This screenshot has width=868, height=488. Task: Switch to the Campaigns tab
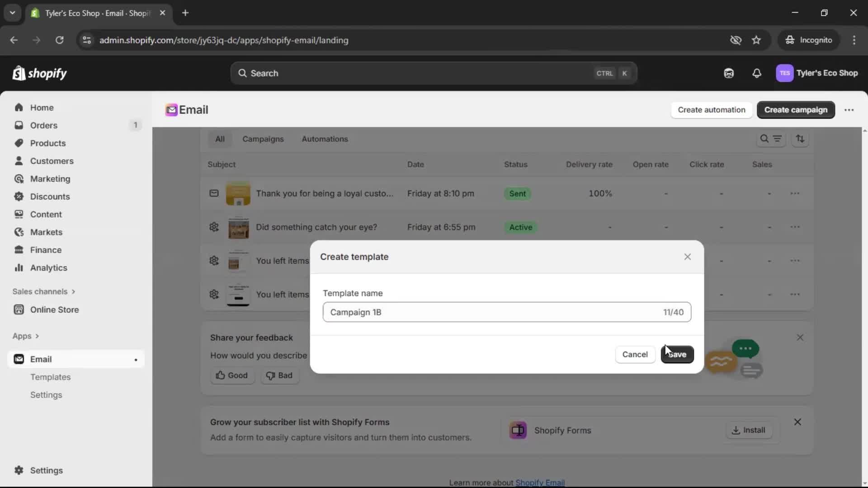click(263, 139)
